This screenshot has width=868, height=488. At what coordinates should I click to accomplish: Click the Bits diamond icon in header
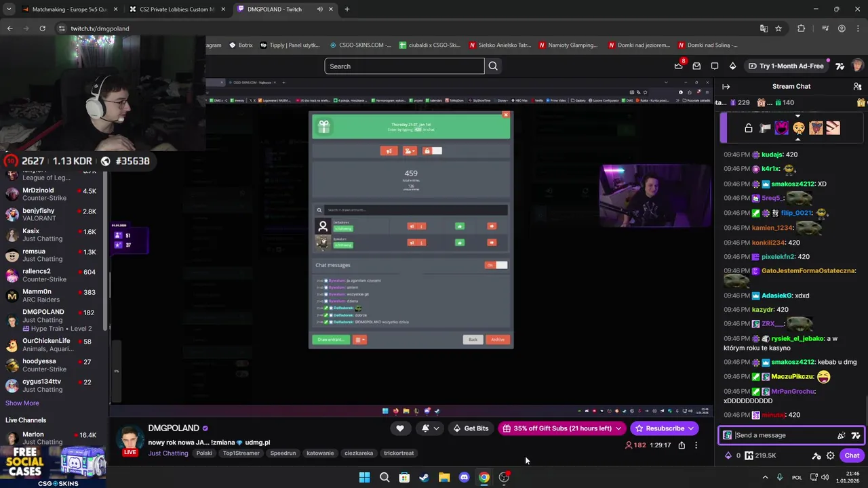point(732,66)
